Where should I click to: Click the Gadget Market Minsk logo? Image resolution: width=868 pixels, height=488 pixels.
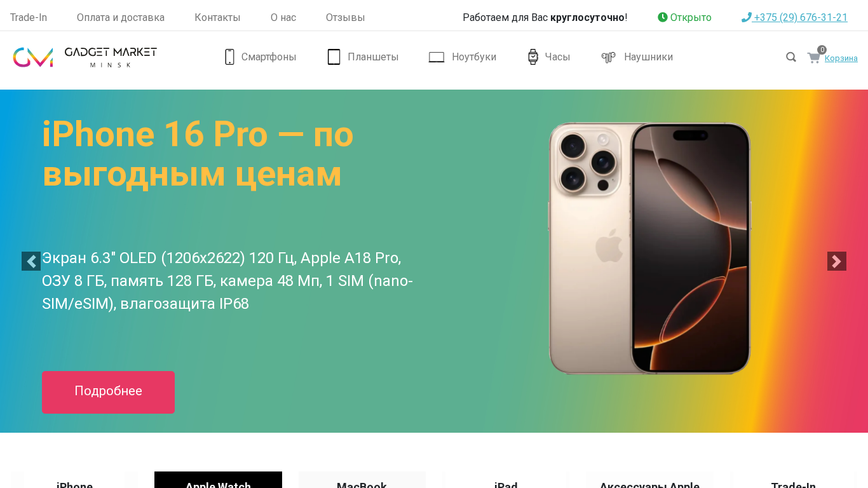click(85, 57)
